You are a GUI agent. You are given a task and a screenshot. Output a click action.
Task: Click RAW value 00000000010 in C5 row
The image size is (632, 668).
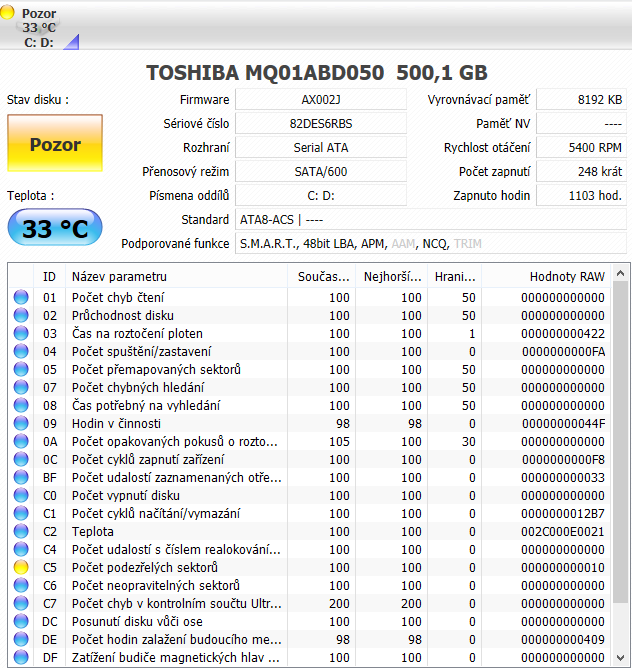coord(563,567)
